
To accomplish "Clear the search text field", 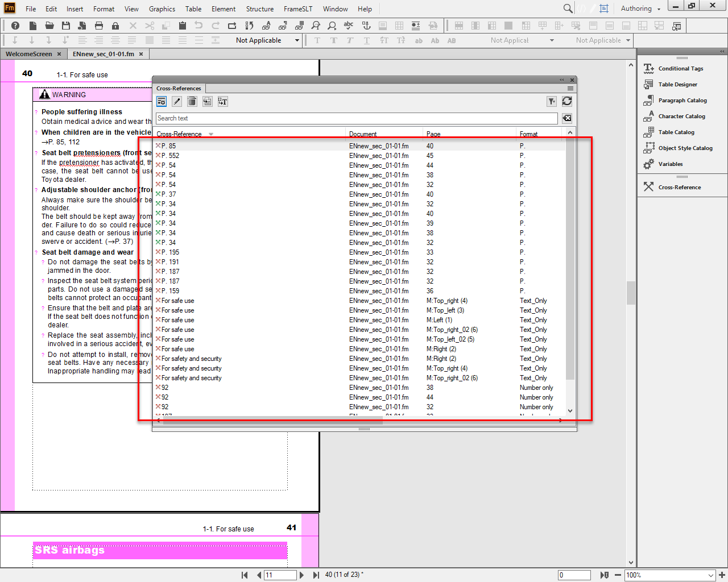I will pos(567,118).
